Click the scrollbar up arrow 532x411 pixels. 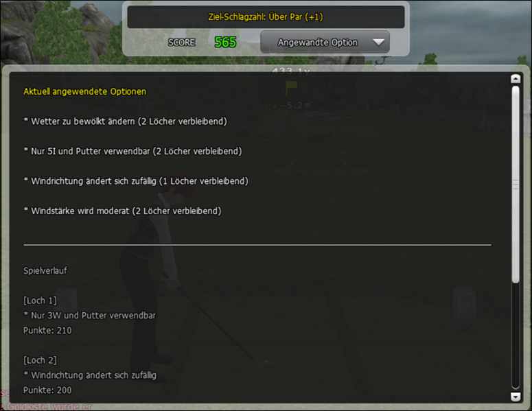coord(516,79)
